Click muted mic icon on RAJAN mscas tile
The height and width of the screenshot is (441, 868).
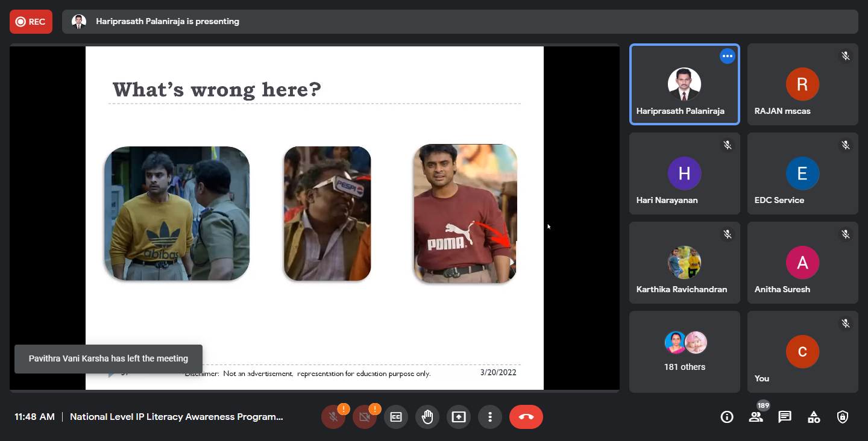846,56
